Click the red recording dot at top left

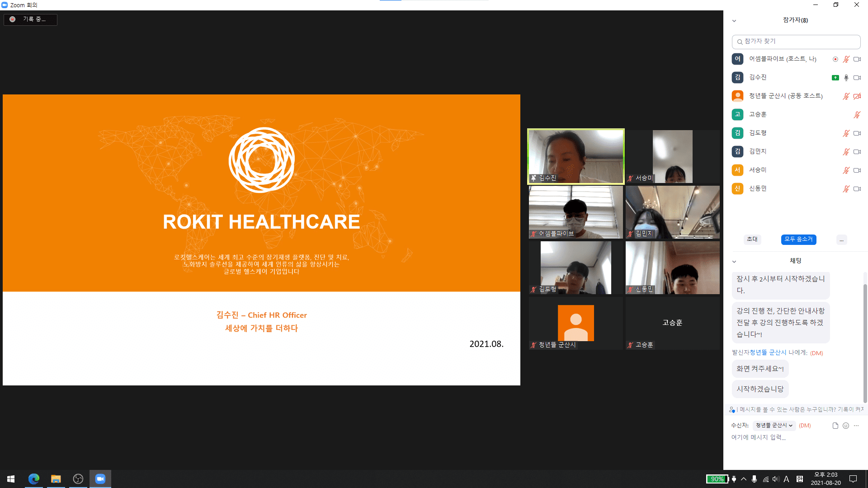(x=13, y=19)
